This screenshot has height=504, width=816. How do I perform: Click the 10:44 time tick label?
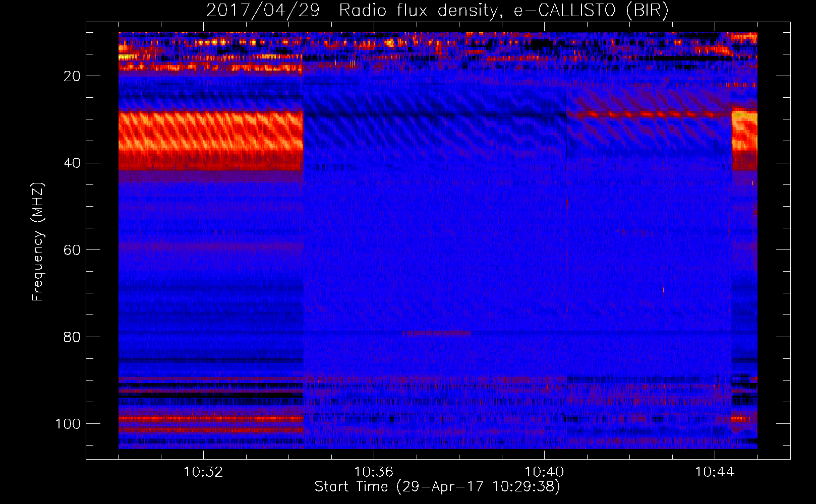715,472
